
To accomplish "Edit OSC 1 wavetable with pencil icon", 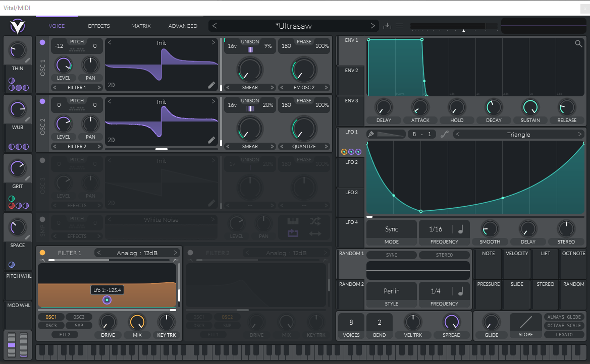I will pos(211,85).
